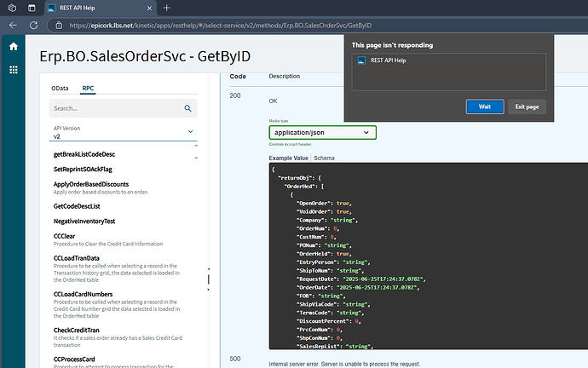
Task: Click the browser back arrow
Action: click(x=13, y=25)
